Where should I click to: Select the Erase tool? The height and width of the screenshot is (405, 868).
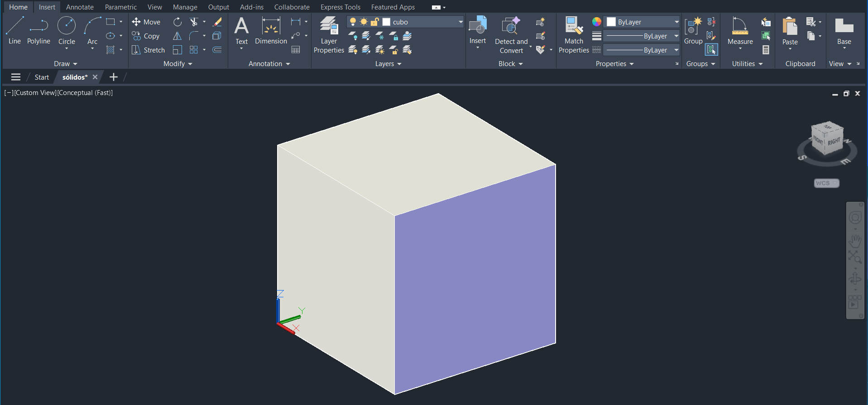[x=217, y=22]
